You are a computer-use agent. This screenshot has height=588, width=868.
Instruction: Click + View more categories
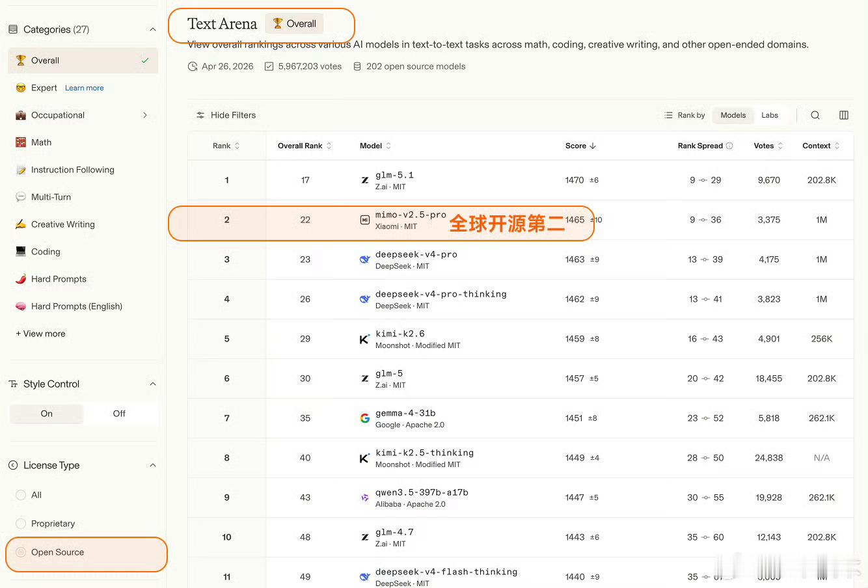pyautogui.click(x=40, y=334)
